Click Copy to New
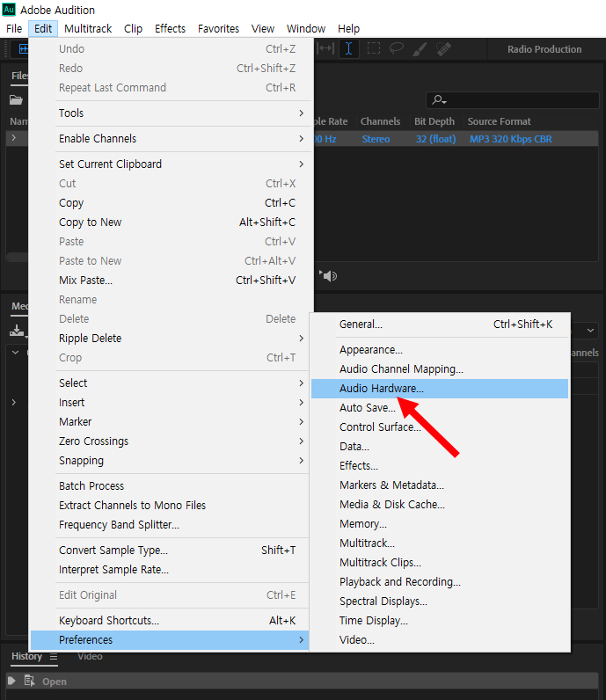Viewport: 606px width, 700px height. pyautogui.click(x=182, y=222)
